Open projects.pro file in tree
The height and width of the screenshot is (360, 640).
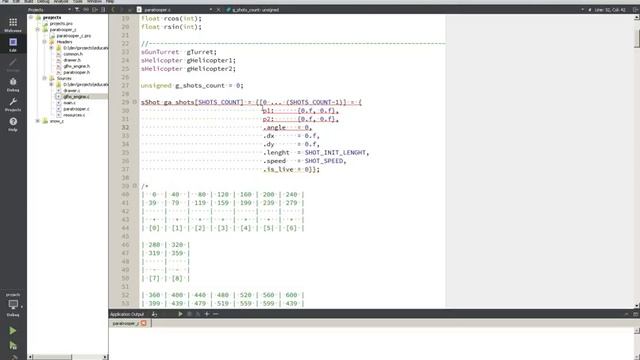[61, 24]
